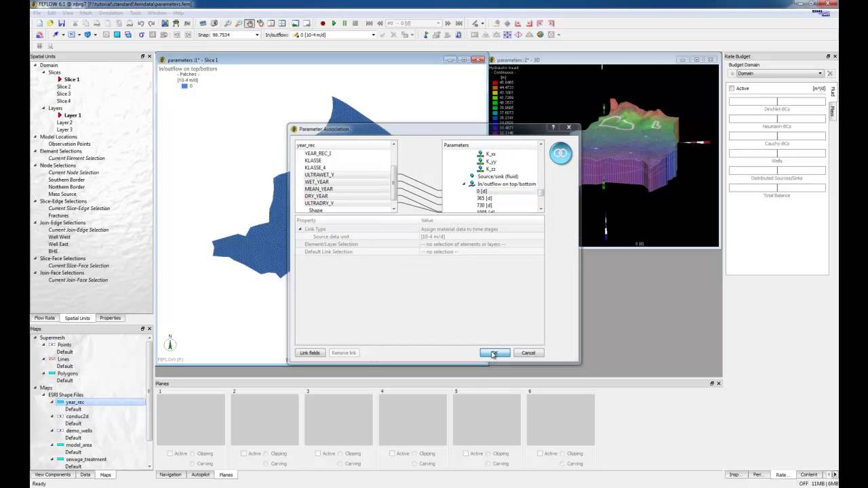Enable Active checkbox in Rate Budget

(732, 89)
